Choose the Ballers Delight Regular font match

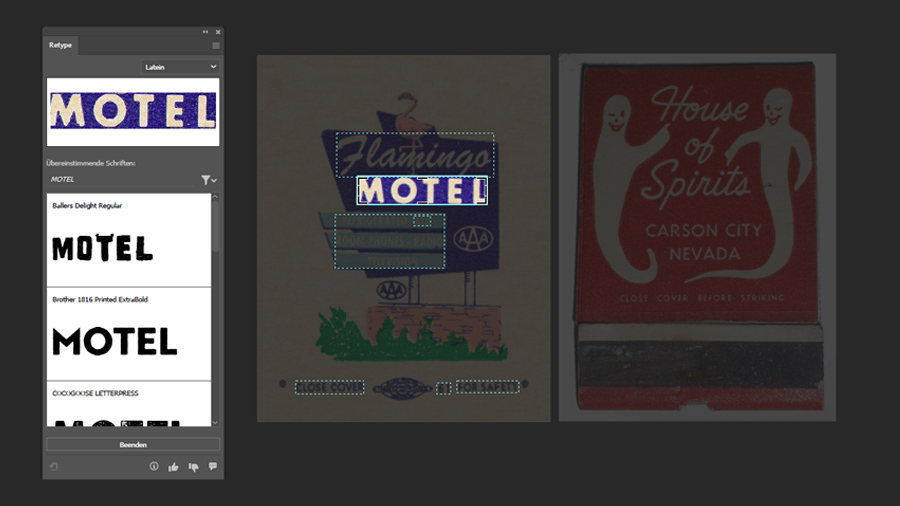point(129,240)
